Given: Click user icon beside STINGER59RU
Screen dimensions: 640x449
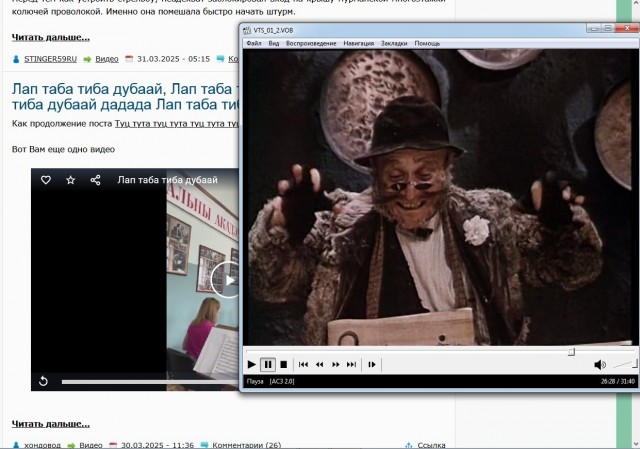Looking at the screenshot, I should click(16, 60).
